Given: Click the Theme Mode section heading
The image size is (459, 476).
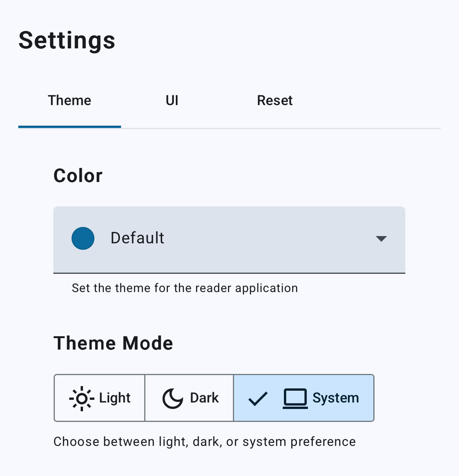Looking at the screenshot, I should 113,343.
